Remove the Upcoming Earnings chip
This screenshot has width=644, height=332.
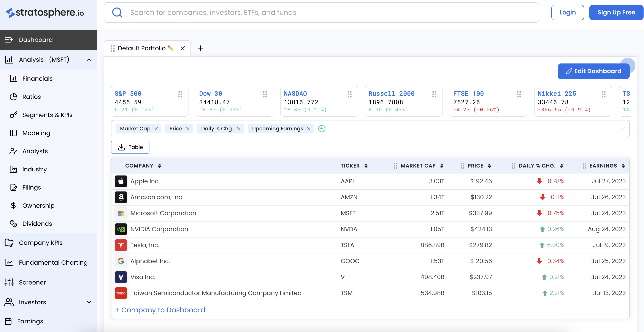[309, 129]
